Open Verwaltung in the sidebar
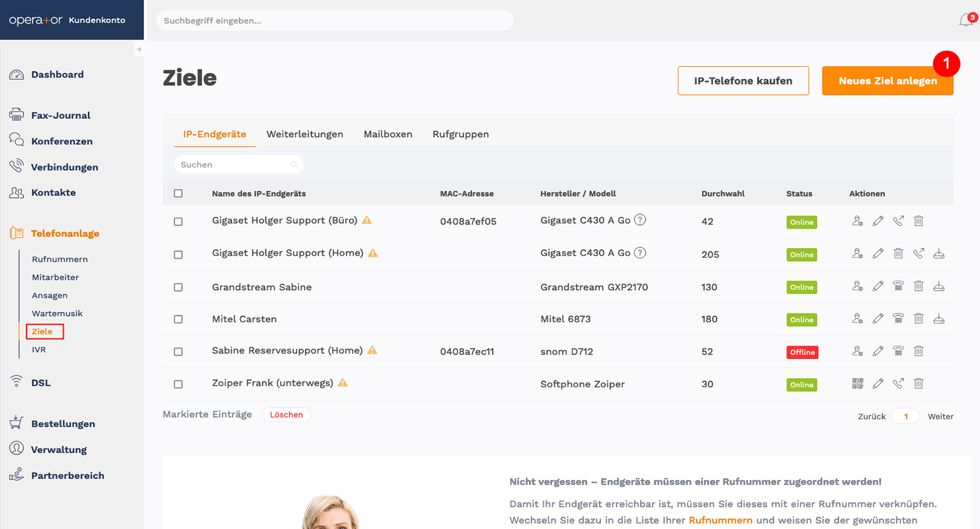980x529 pixels. (x=59, y=449)
